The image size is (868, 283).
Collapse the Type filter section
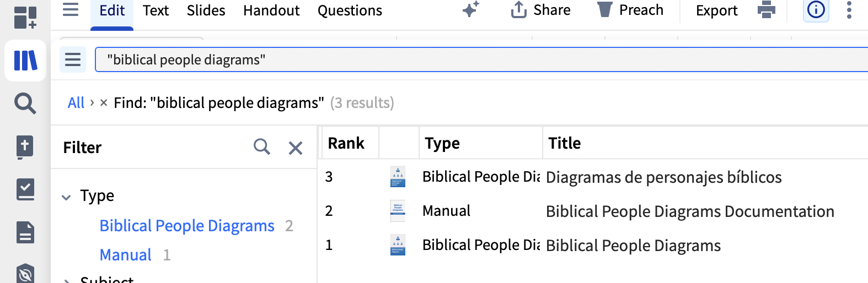coord(66,197)
